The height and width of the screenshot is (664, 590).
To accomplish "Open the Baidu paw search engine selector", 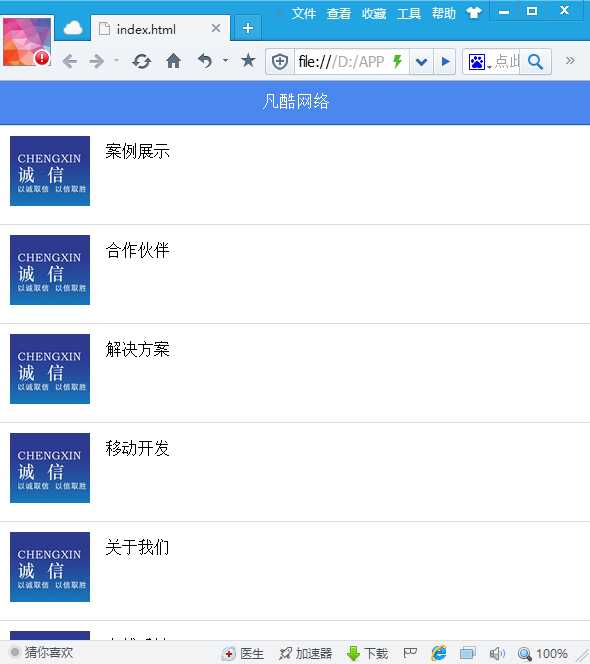I will tap(479, 62).
